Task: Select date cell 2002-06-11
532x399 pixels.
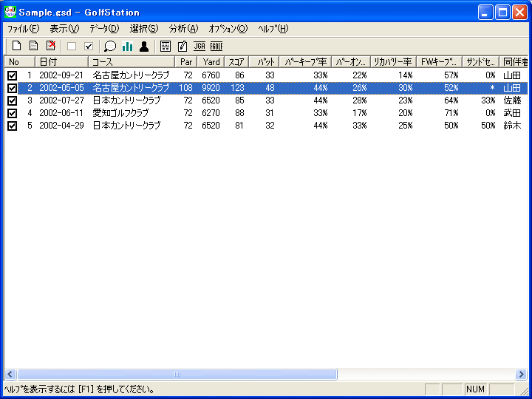Action: [x=61, y=113]
